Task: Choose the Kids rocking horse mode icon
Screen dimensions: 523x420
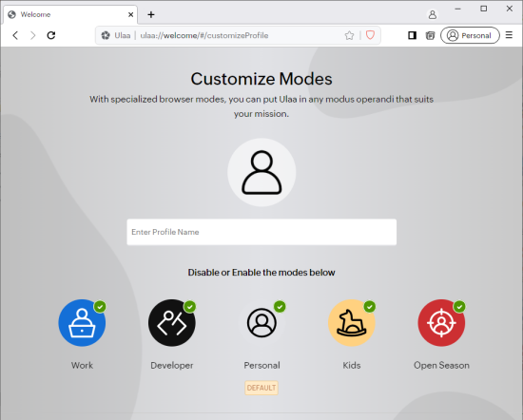Action: pyautogui.click(x=352, y=323)
